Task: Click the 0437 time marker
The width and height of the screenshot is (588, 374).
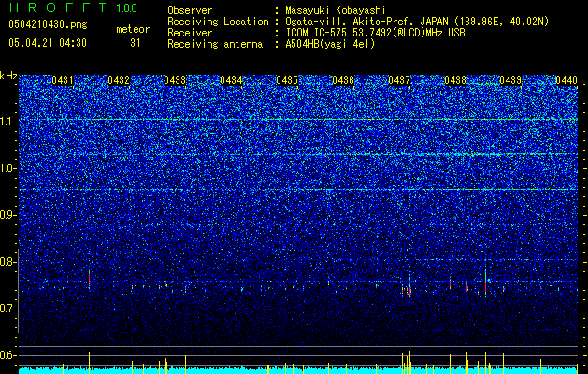Action: click(x=399, y=80)
